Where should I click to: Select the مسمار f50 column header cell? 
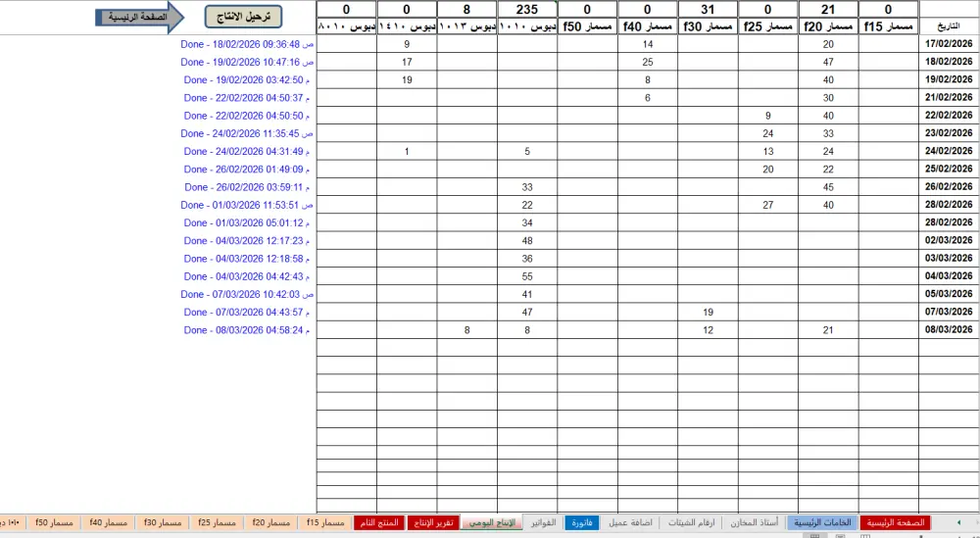[587, 26]
